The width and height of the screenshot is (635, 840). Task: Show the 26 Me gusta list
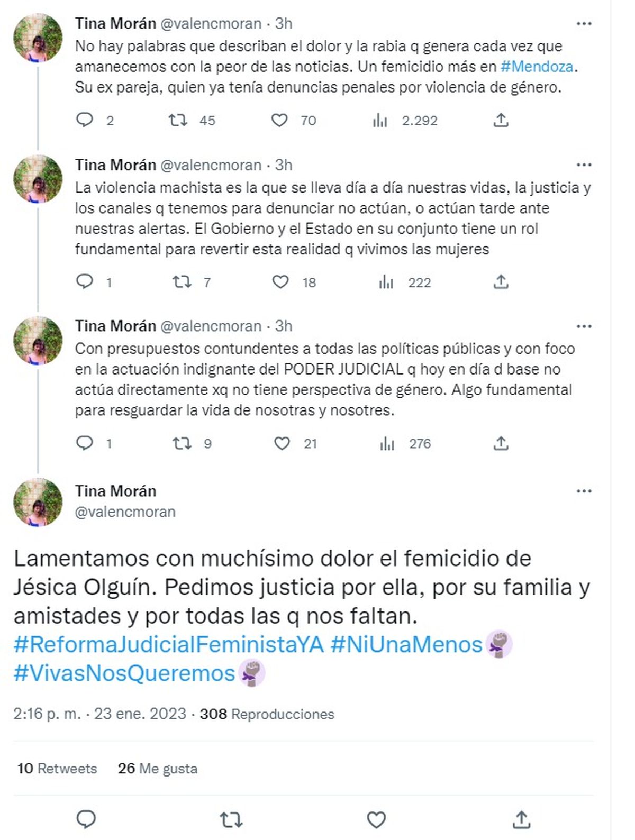(x=158, y=768)
